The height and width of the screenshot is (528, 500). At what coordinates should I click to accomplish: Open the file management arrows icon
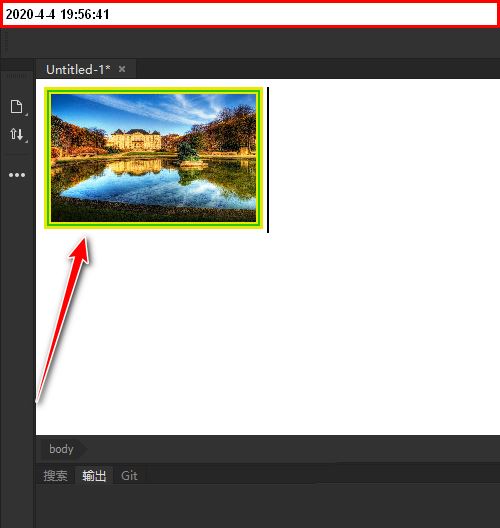16,134
